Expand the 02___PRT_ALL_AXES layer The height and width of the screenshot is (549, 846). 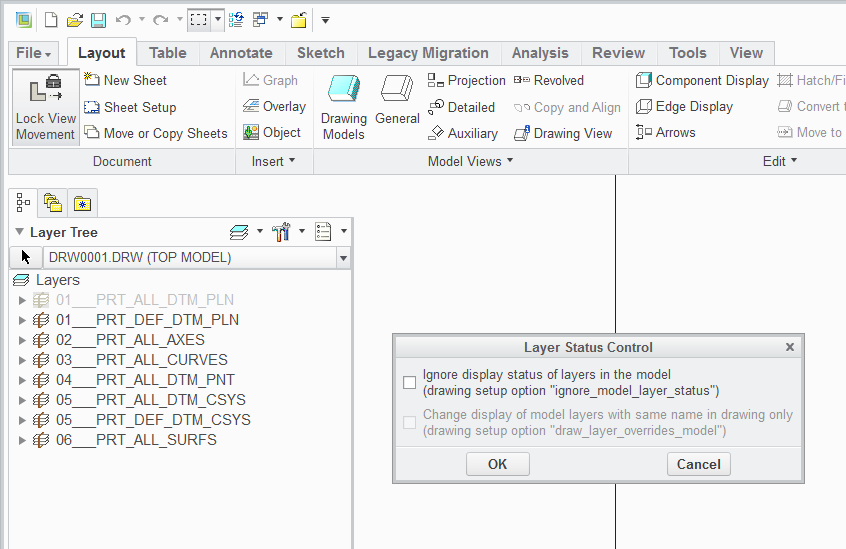click(22, 340)
